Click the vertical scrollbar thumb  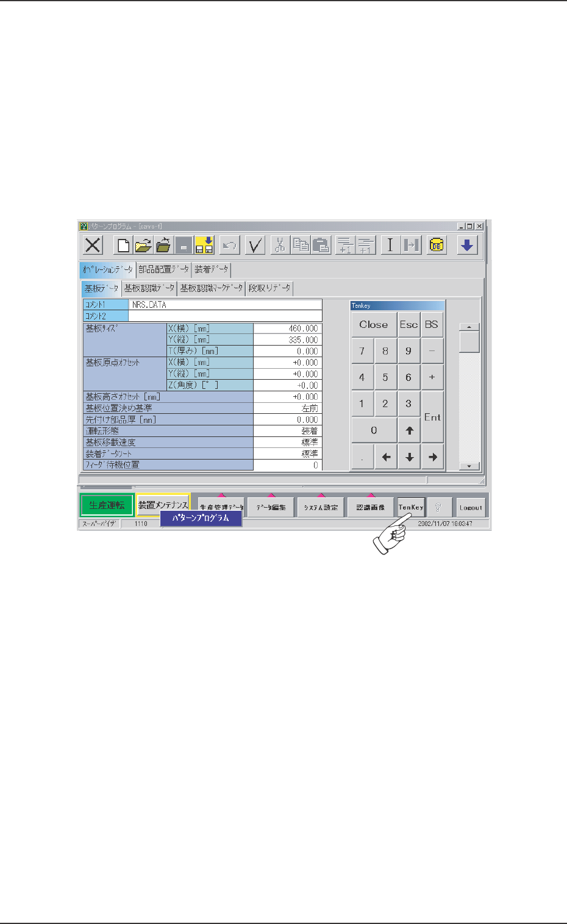(469, 342)
